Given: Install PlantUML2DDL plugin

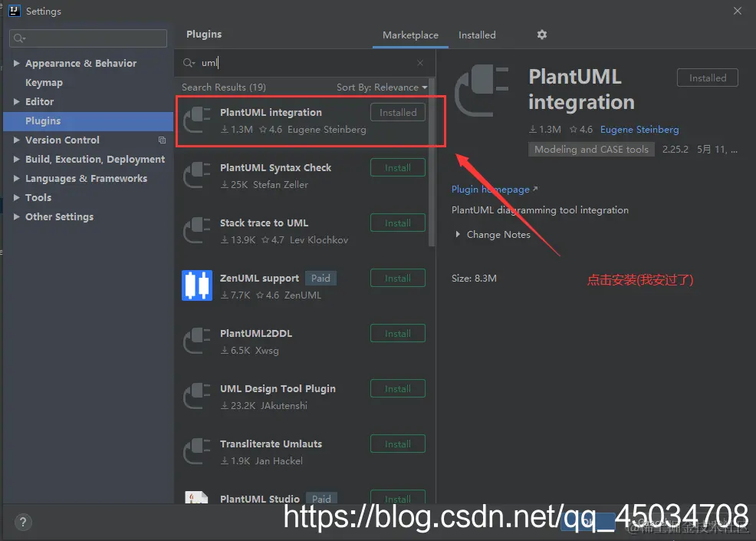Looking at the screenshot, I should pyautogui.click(x=398, y=334).
